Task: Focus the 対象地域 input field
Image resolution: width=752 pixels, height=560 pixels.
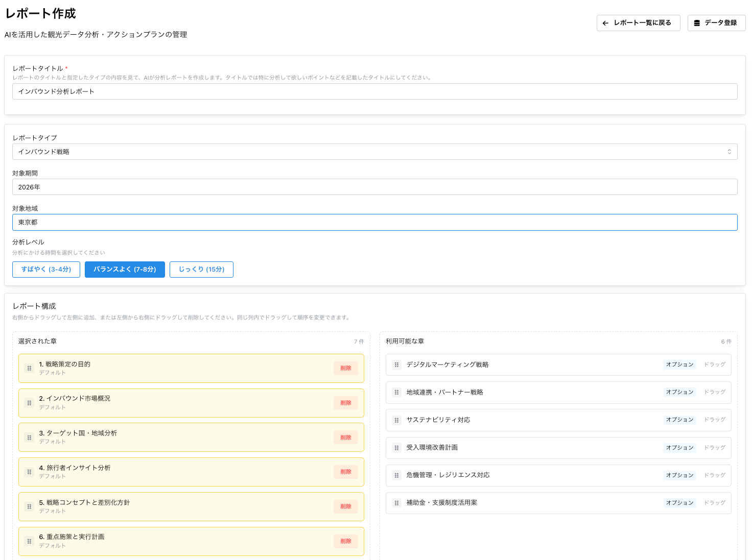Action: tap(375, 222)
